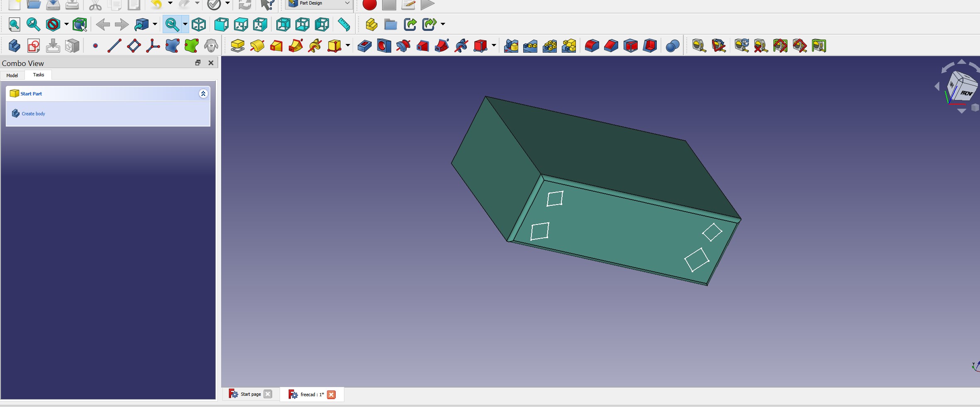
Task: Open Make sub-link dropdown arrow
Action: [443, 24]
